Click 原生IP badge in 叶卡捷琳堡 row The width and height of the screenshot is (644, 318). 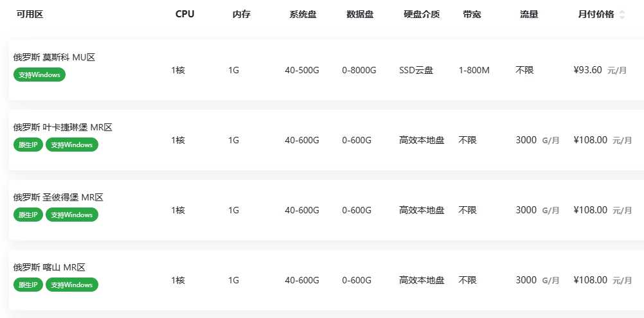[28, 145]
